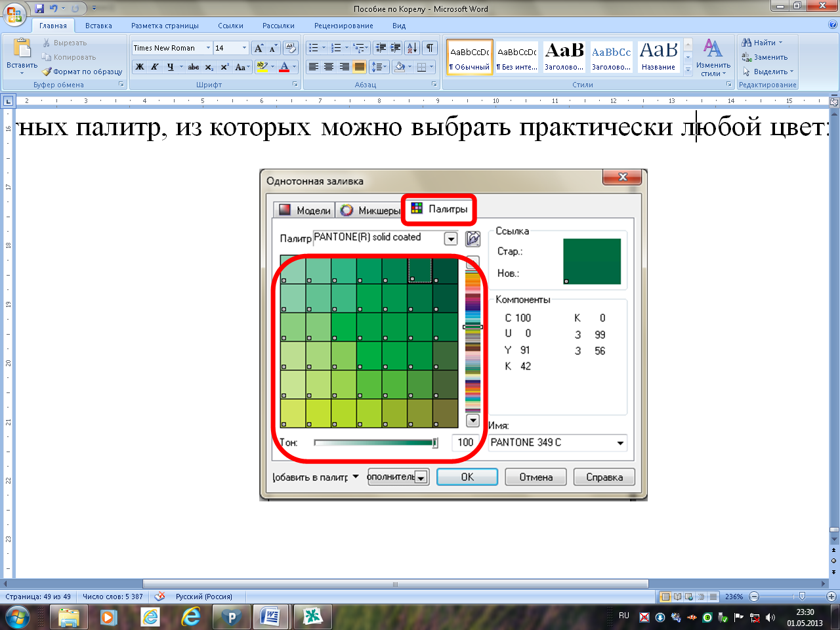840x630 pixels.
Task: Toggle underline (Ч) formatting
Action: coord(171,67)
